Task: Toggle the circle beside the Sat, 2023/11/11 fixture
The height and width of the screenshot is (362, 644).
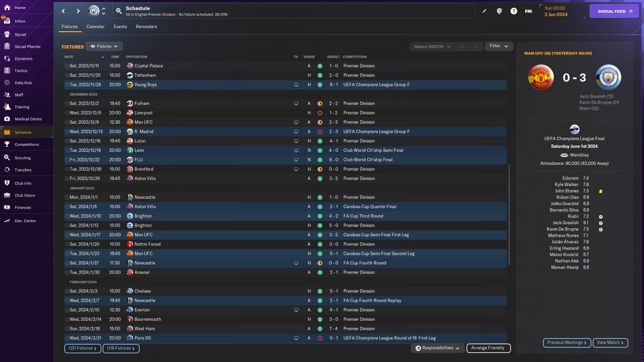Action: (x=67, y=66)
